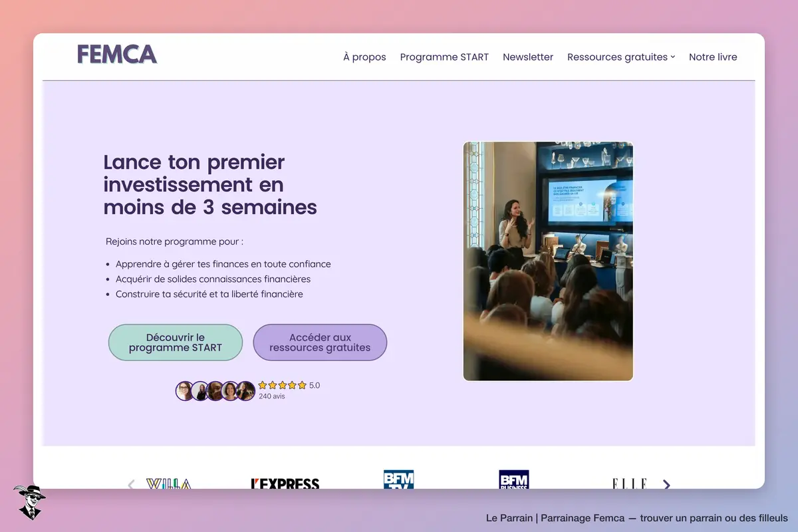
Task: Click the FEMCA logo
Action: [x=117, y=55]
